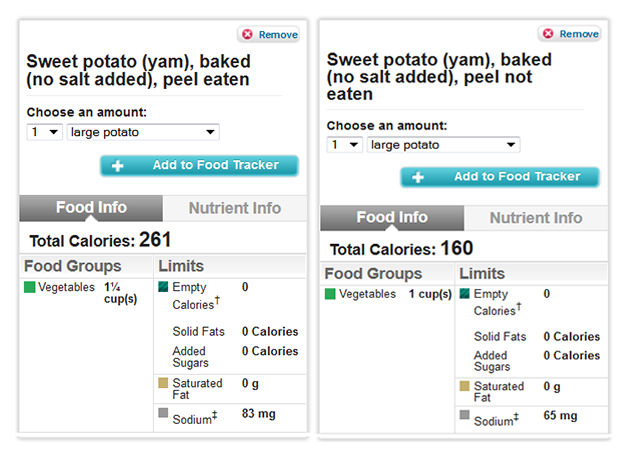630x459 pixels.
Task: Select the Food Info tab in the left card
Action: click(x=91, y=208)
